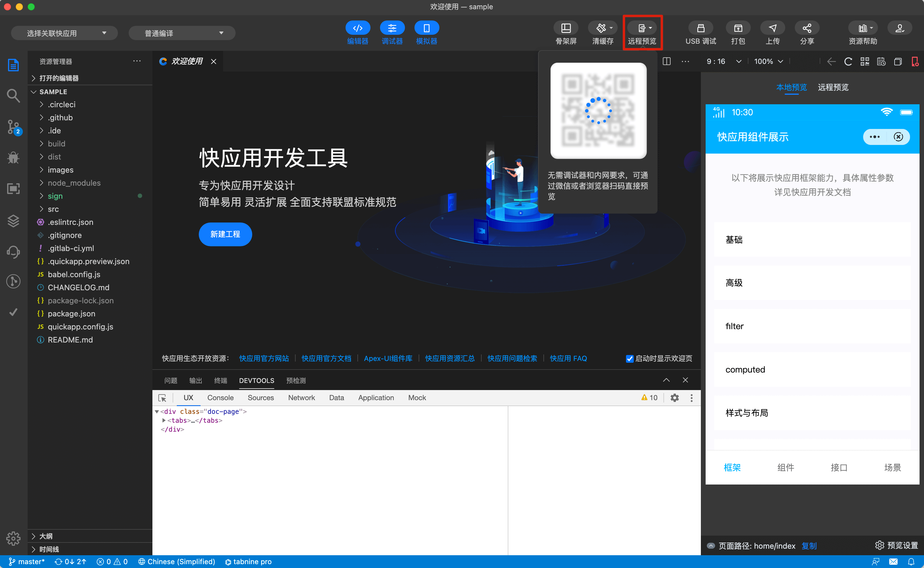Viewport: 924px width, 568px height.
Task: Open the 快应用官方文档 link
Action: pos(326,358)
